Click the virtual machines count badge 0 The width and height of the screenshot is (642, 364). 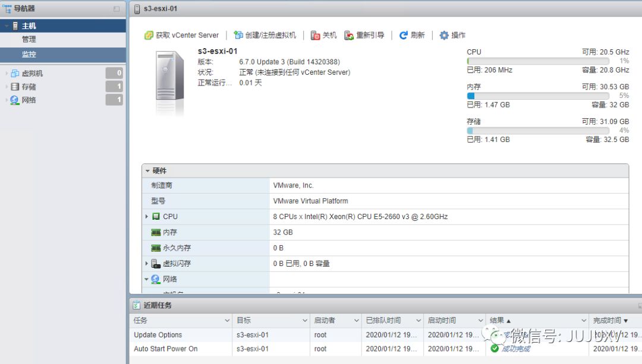114,73
